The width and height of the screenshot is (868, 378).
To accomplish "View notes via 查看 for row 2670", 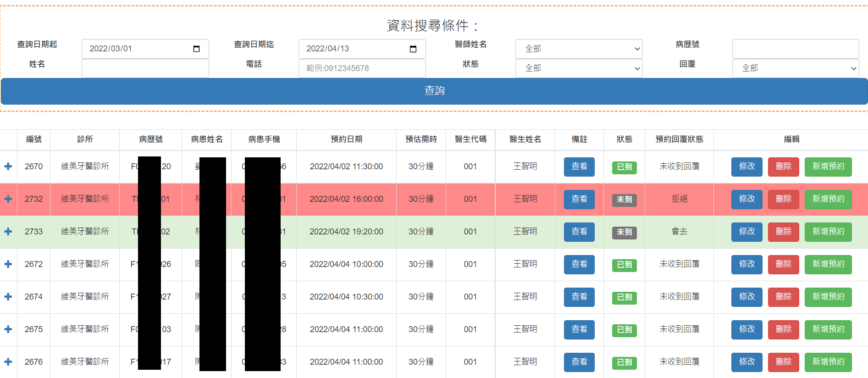I will pyautogui.click(x=579, y=167).
